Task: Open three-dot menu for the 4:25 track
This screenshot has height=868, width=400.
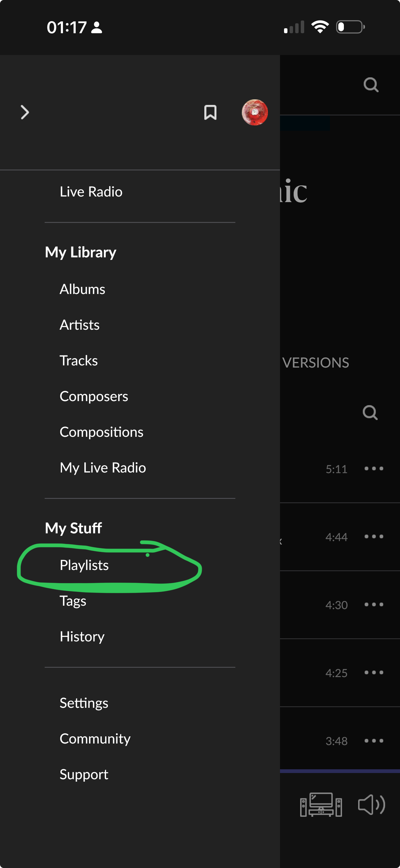Action: (374, 672)
